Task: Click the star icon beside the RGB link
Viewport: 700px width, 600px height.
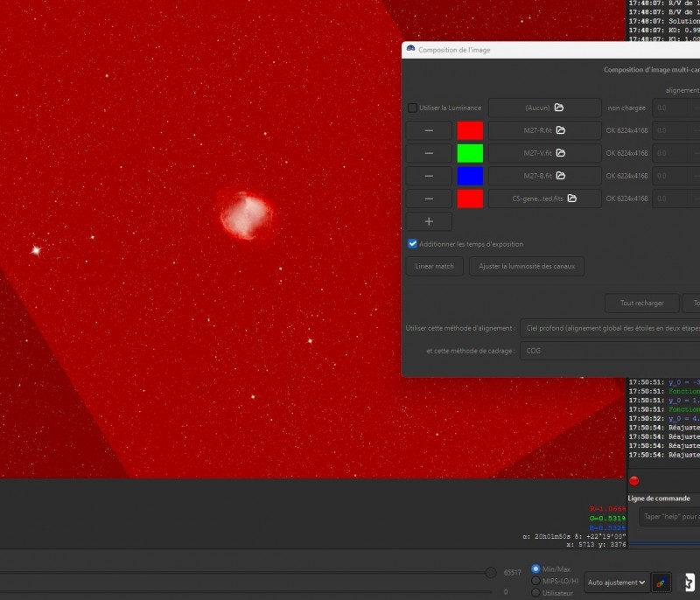Action: [689, 583]
